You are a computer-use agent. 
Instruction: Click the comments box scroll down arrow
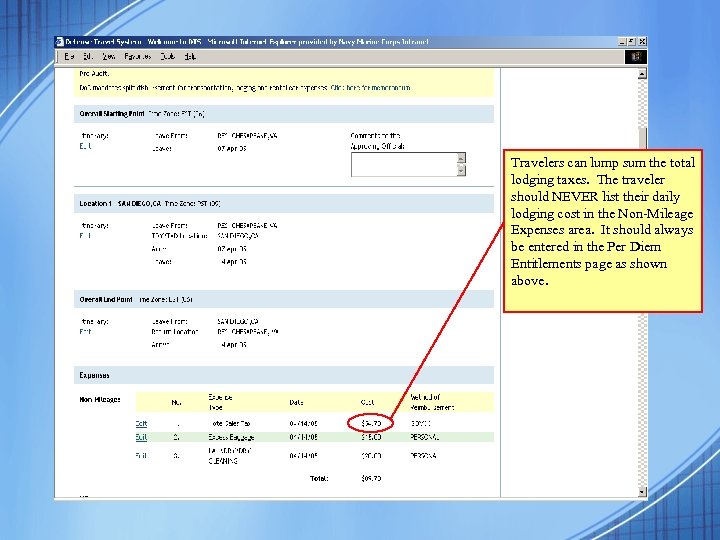click(461, 171)
